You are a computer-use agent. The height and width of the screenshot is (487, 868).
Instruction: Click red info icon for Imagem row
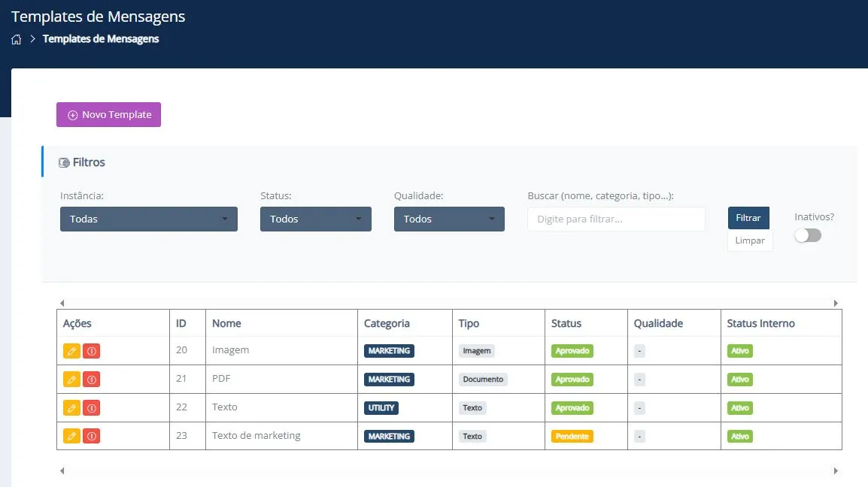point(91,351)
